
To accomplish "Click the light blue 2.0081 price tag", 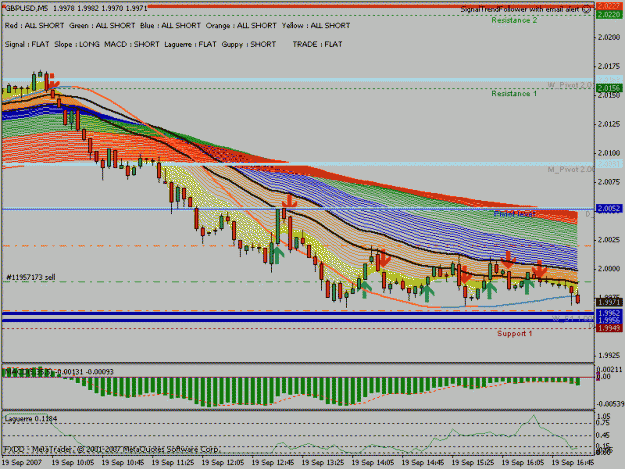I will (x=609, y=164).
